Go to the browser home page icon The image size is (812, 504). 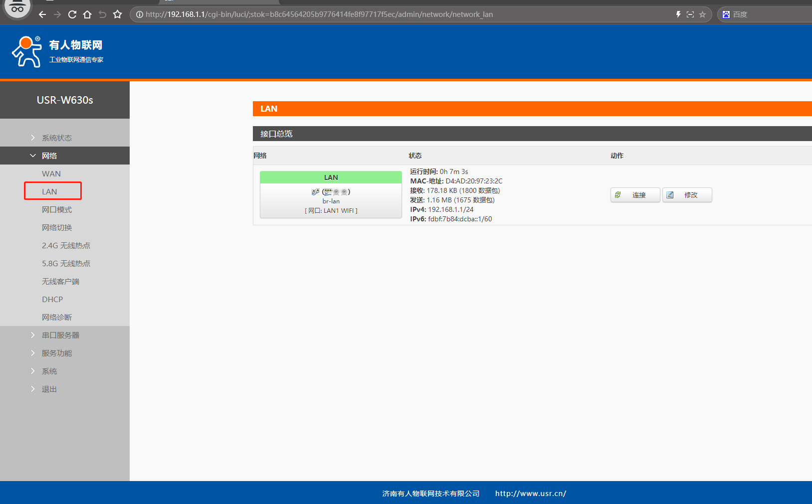87,14
